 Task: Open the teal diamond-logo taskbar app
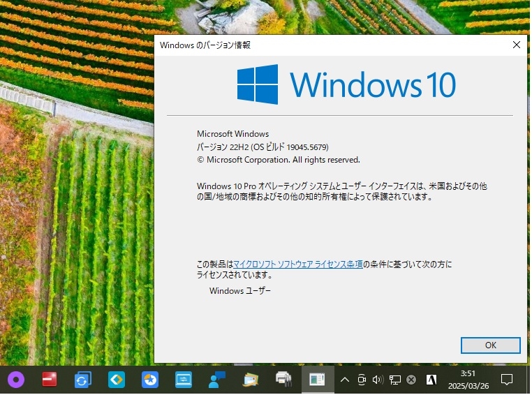[x=116, y=380]
